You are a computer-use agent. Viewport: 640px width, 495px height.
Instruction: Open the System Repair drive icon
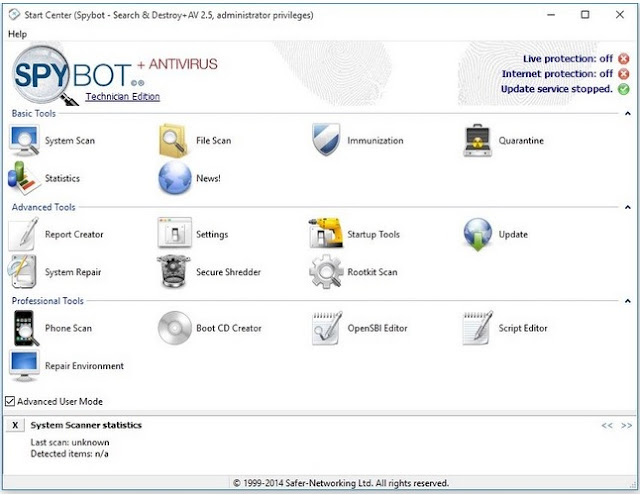22,272
